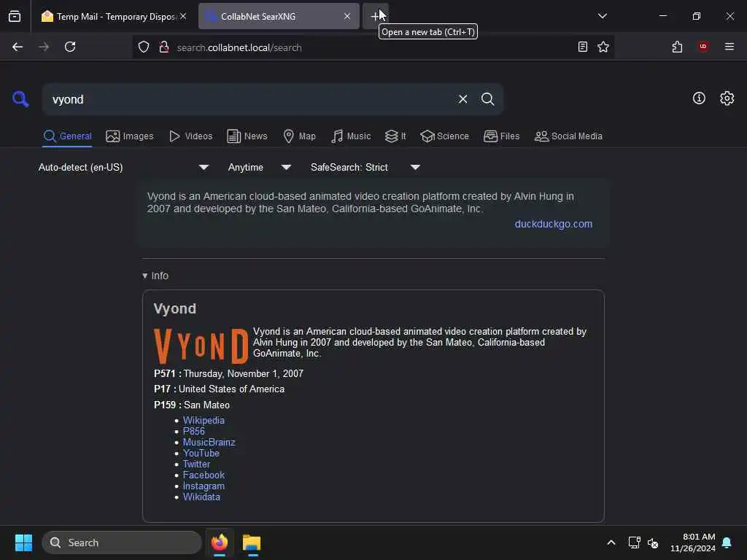Switch to Videos category
Image resolution: width=747 pixels, height=560 pixels.
pyautogui.click(x=191, y=136)
